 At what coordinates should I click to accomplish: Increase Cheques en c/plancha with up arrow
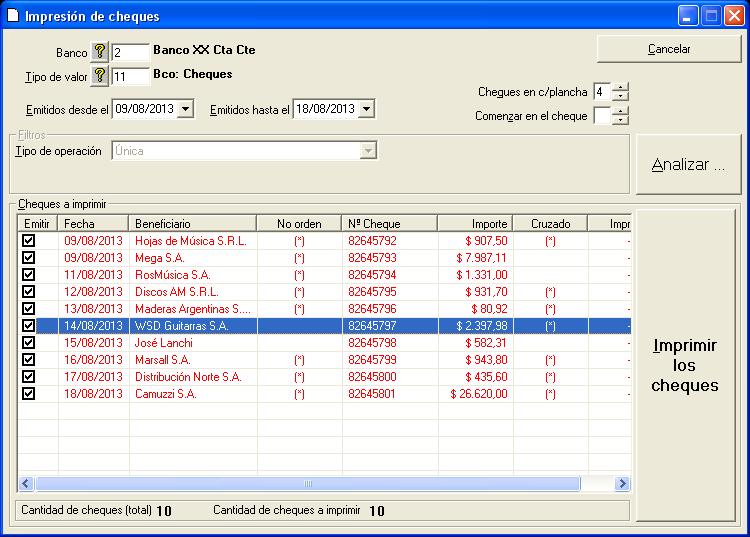pyautogui.click(x=621, y=87)
